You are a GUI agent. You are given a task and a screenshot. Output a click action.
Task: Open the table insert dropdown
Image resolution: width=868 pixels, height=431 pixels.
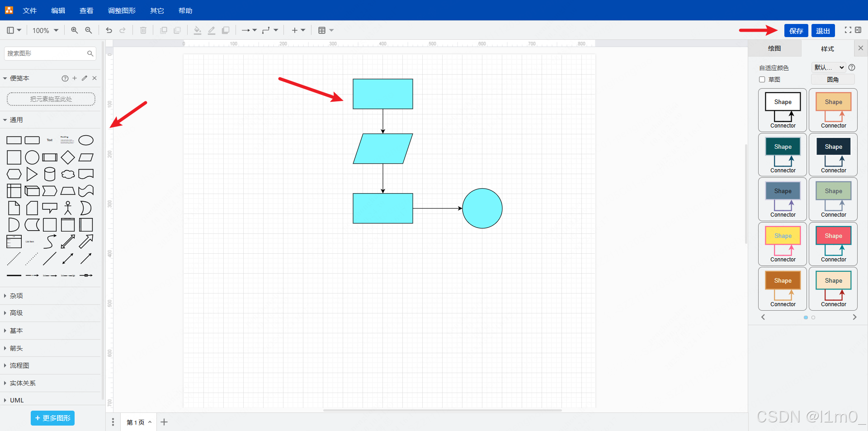(326, 30)
